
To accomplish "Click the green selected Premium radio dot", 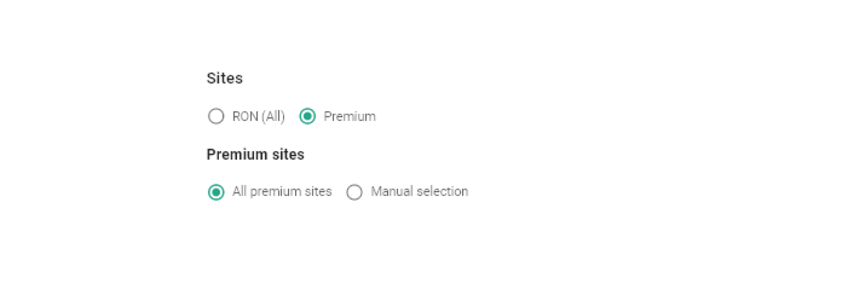I will coord(308,116).
